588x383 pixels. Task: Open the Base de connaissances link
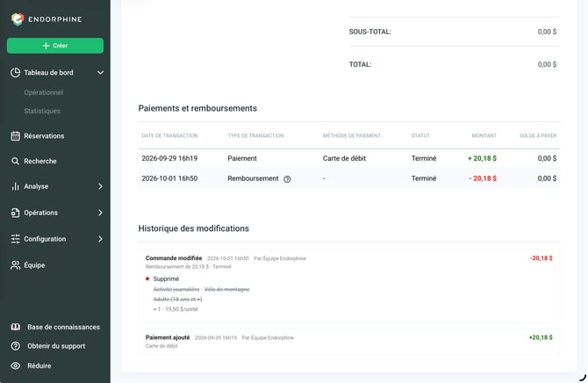(x=63, y=327)
